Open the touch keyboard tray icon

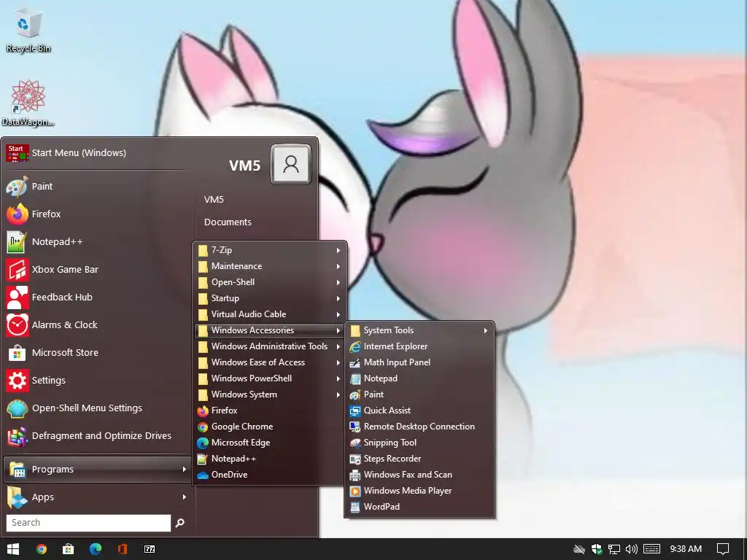[651, 549]
